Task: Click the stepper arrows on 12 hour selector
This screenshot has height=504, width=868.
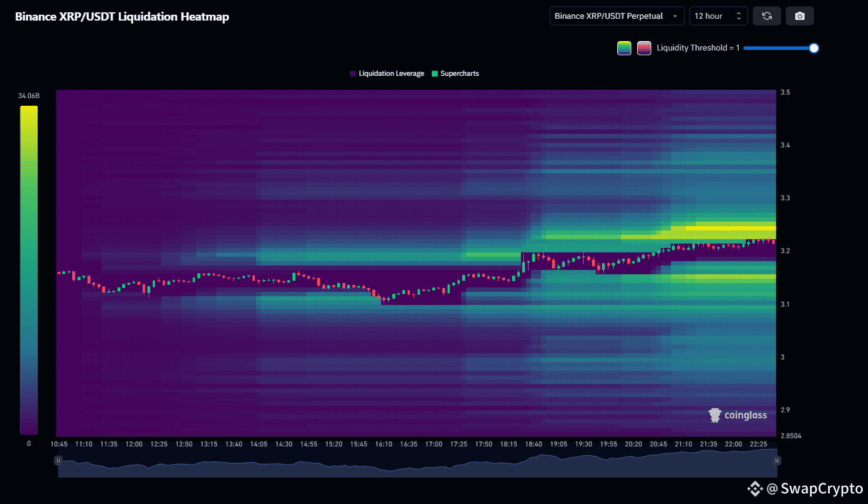Action: point(739,16)
